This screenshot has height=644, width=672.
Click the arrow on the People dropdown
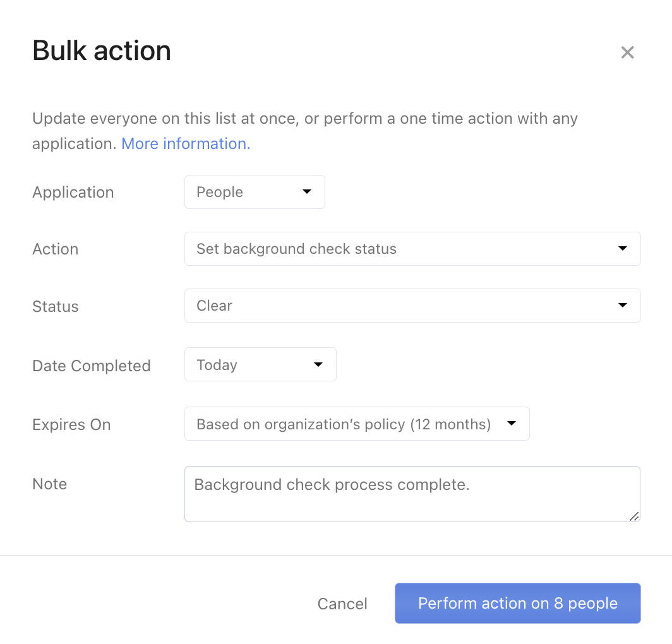[308, 192]
